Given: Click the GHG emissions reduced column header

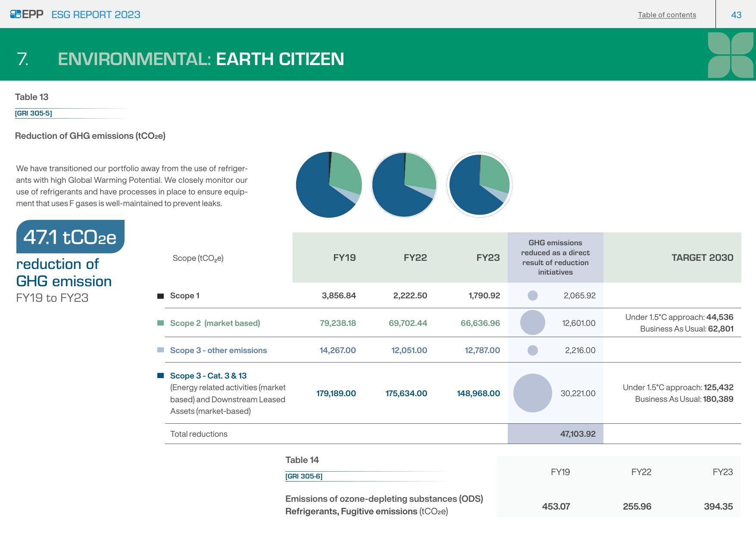Looking at the screenshot, I should (x=555, y=257).
